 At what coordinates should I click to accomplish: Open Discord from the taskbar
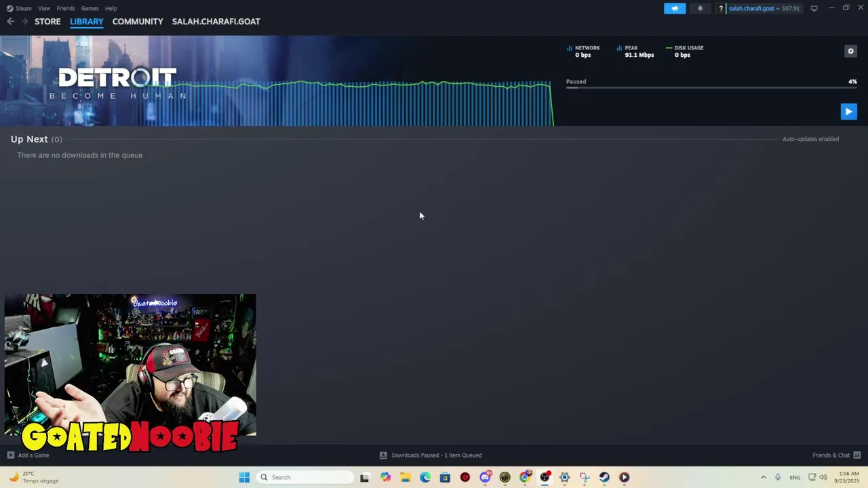tap(485, 477)
